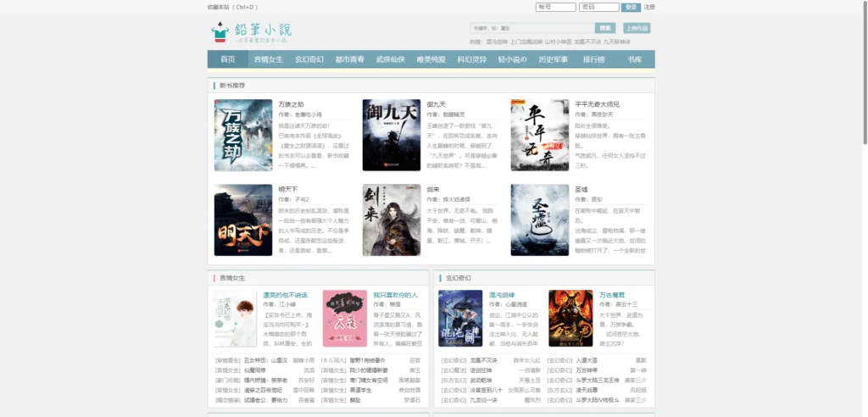Image resolution: width=868 pixels, height=417 pixels.
Task: Open the 明天下 book cover
Action: (x=243, y=220)
